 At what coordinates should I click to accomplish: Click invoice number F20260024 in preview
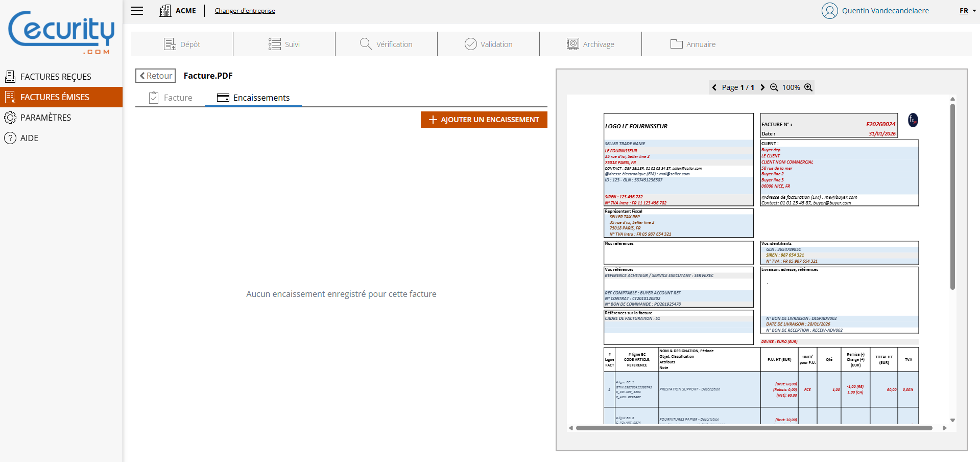[881, 124]
